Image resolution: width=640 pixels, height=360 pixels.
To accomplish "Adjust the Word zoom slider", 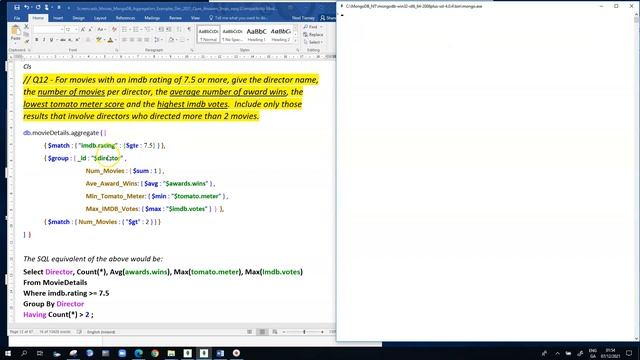I will tap(304, 332).
